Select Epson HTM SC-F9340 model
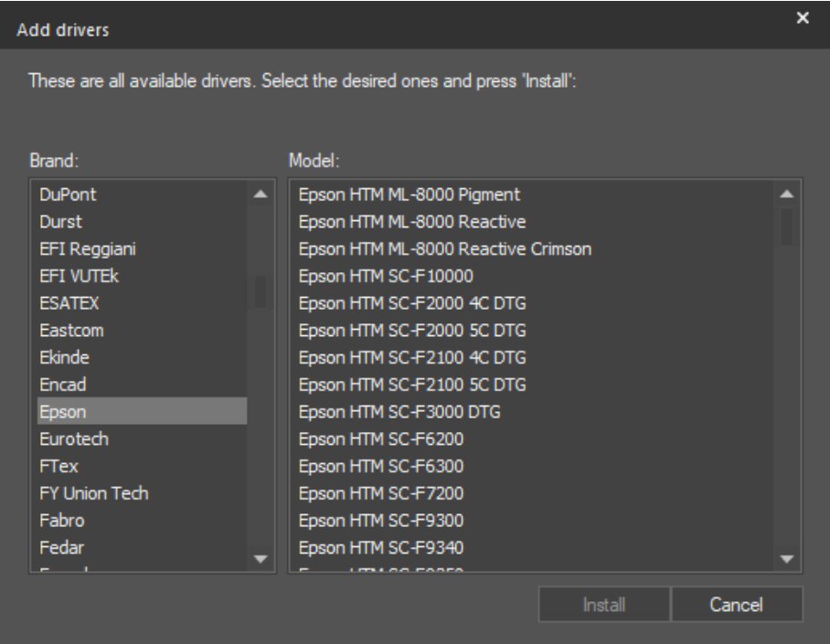Viewport: 830px width, 644px height. click(535, 547)
